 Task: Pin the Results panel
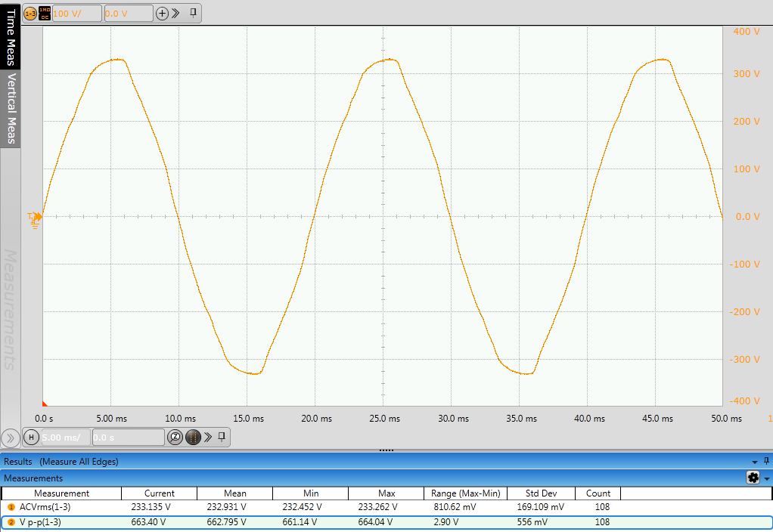click(x=766, y=461)
